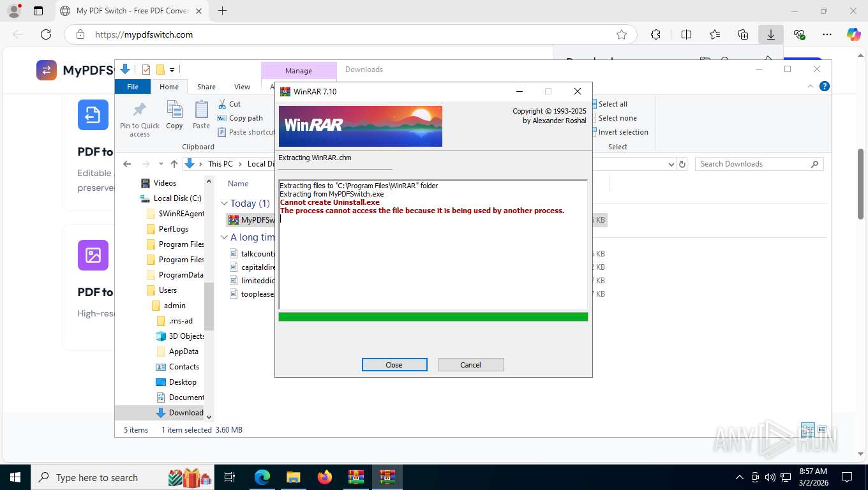The width and height of the screenshot is (868, 490).
Task: Switch to Home ribbon tab in Explorer
Action: click(x=169, y=87)
